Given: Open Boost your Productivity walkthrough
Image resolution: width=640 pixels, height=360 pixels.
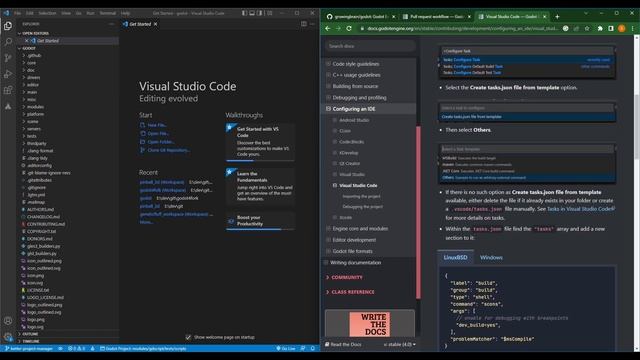Looking at the screenshot, I should coord(260,221).
